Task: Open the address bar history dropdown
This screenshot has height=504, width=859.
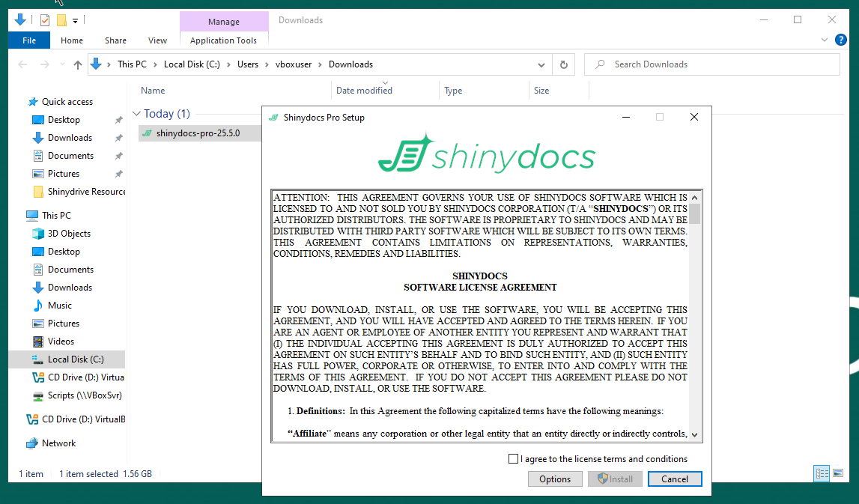Action: 541,64
